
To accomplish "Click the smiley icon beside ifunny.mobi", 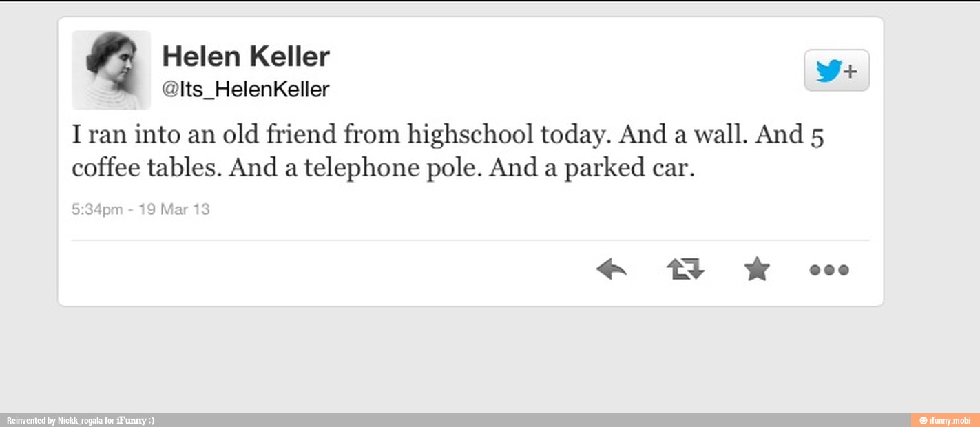I will point(923,421).
